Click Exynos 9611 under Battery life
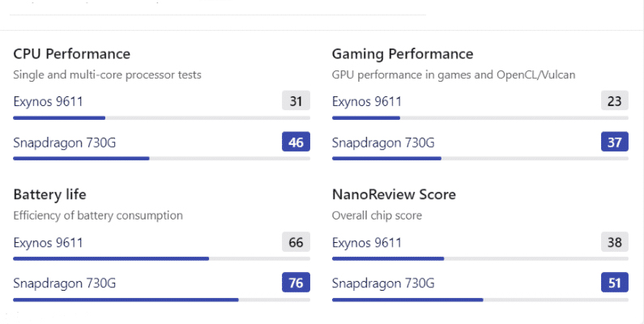644x324 pixels. [x=48, y=242]
